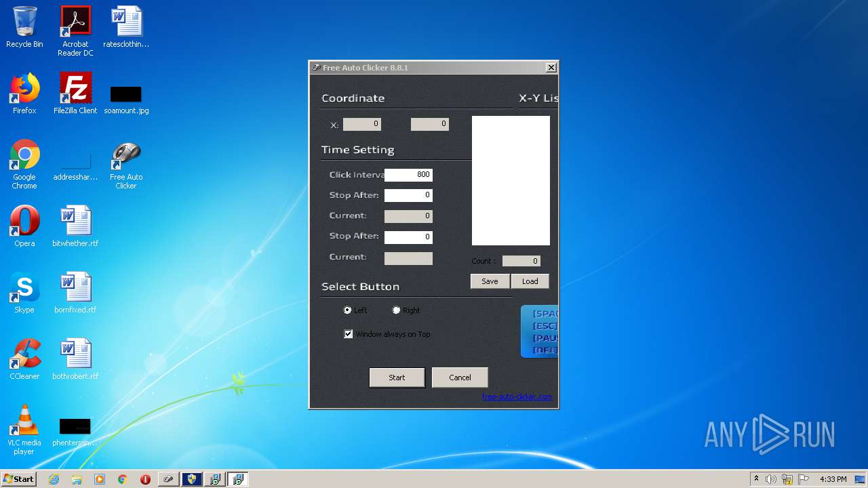Launch Windows Media Player from taskbar
868x488 pixels.
(100, 479)
